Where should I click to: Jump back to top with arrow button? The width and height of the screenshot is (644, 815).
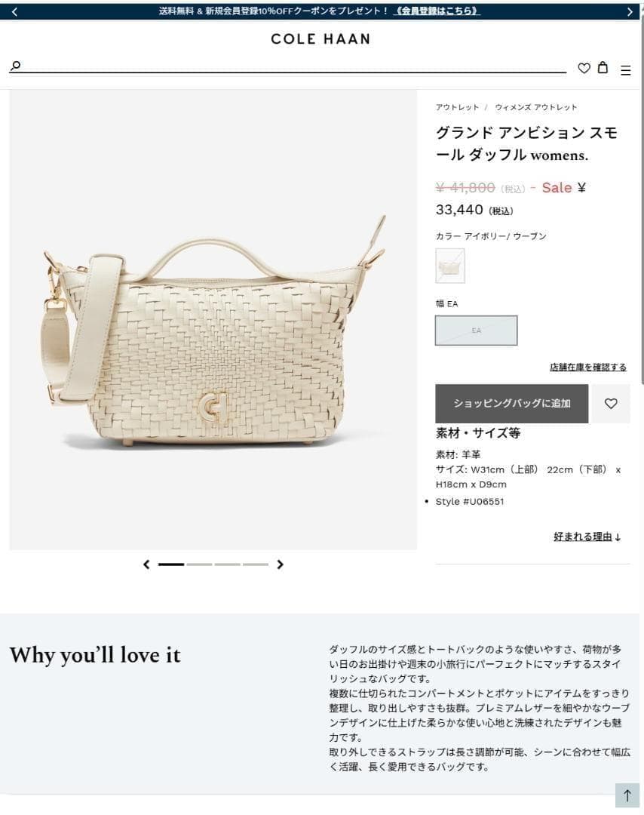coord(627,795)
